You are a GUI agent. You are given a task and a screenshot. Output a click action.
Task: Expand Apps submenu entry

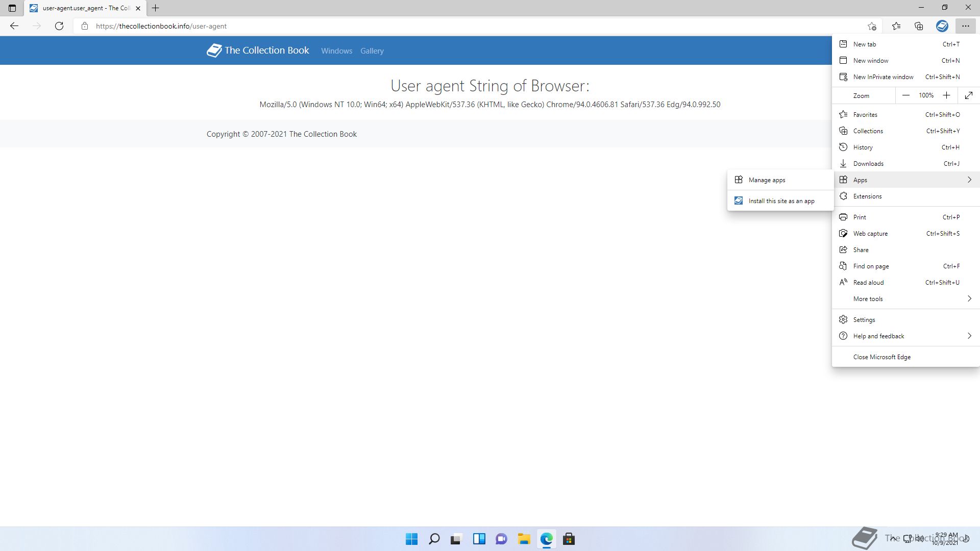[905, 180]
